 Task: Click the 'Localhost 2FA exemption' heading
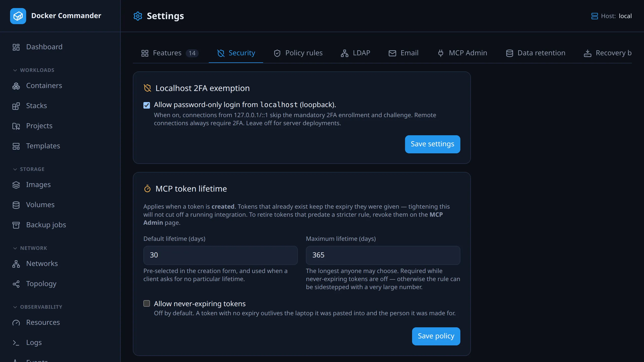click(x=203, y=88)
